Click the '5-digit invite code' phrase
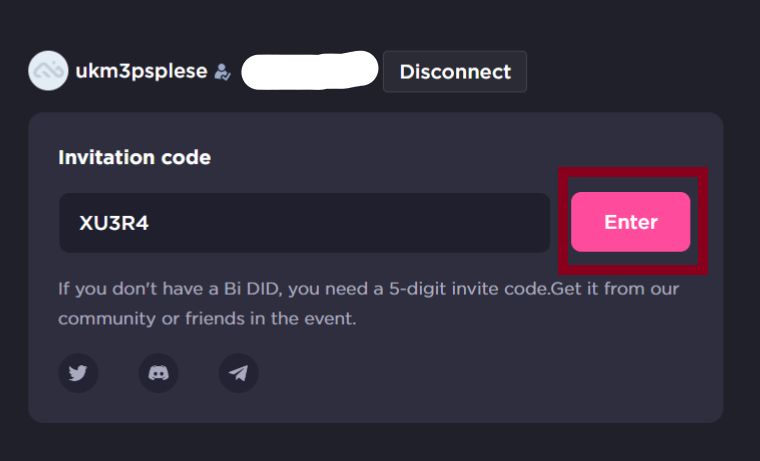 pos(478,289)
